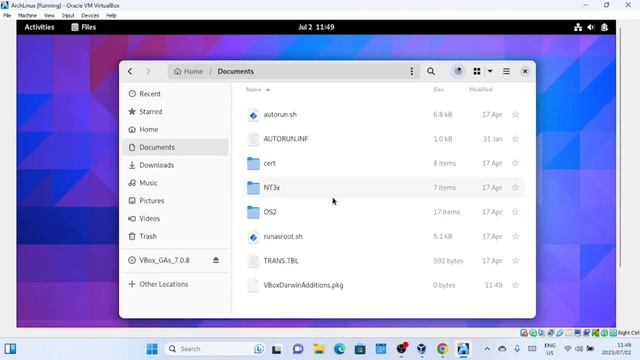Select the cert folder icon
The image size is (640, 360).
pos(253,163)
